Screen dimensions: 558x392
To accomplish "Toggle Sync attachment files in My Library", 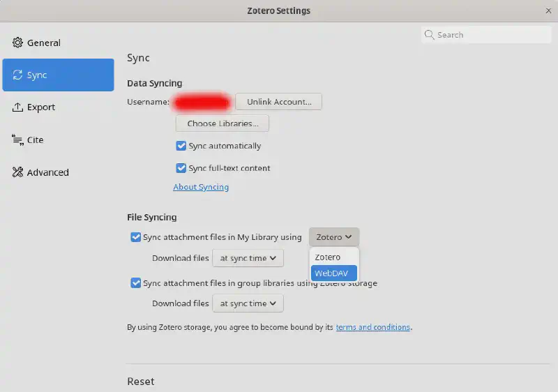I will pyautogui.click(x=136, y=237).
